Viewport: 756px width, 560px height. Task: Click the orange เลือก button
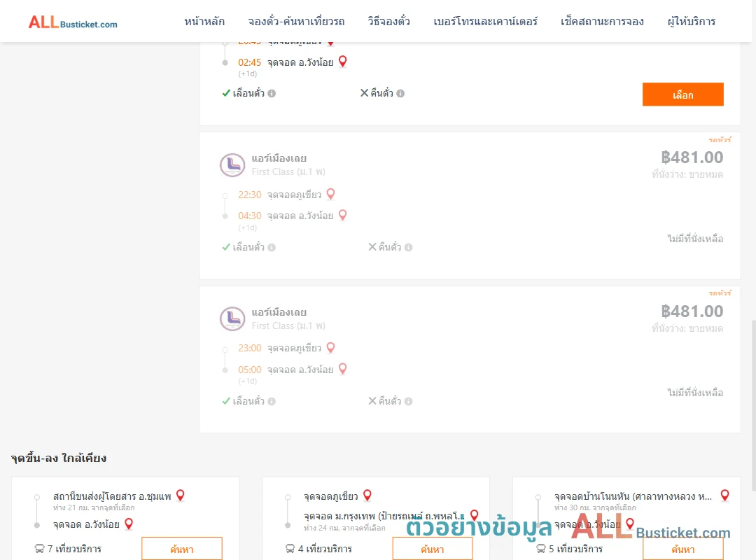tap(682, 94)
